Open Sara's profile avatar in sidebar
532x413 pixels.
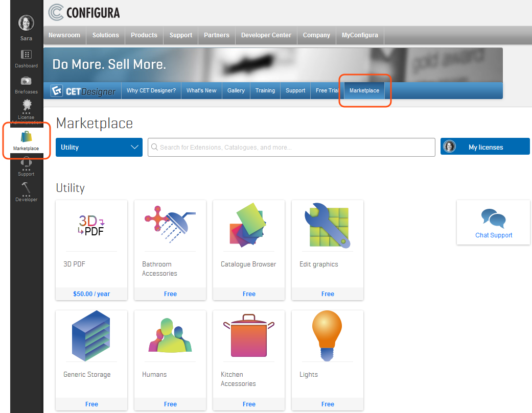tap(26, 23)
